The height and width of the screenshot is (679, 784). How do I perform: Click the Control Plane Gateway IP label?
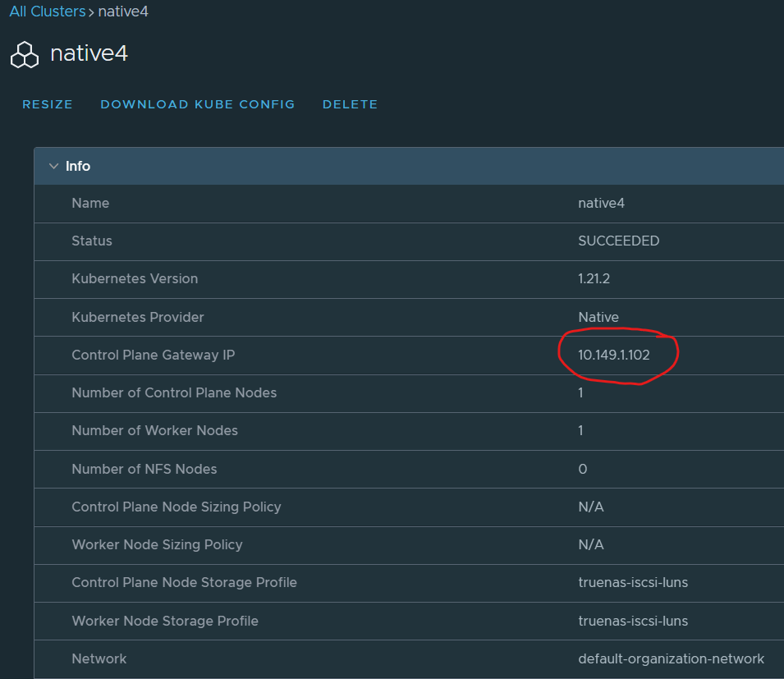pyautogui.click(x=158, y=355)
